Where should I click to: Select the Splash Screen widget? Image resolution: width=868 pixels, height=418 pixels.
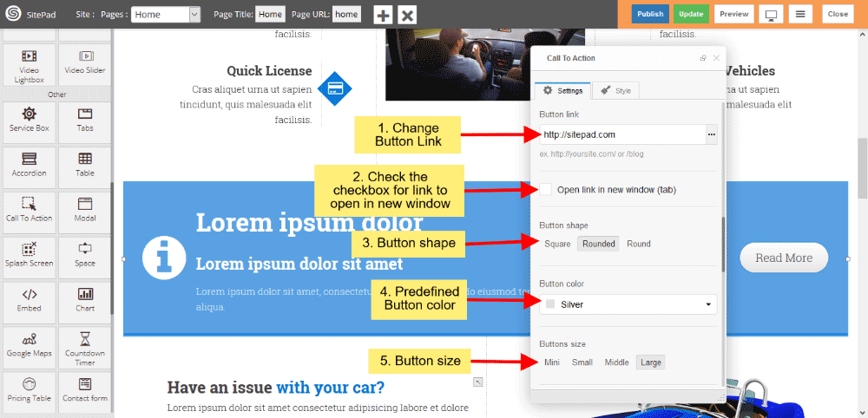click(x=30, y=257)
